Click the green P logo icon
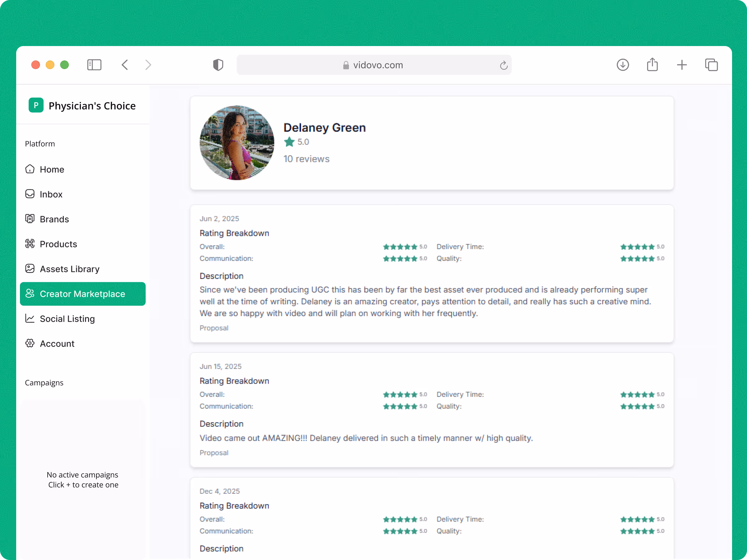This screenshot has height=560, width=747. coord(36,105)
